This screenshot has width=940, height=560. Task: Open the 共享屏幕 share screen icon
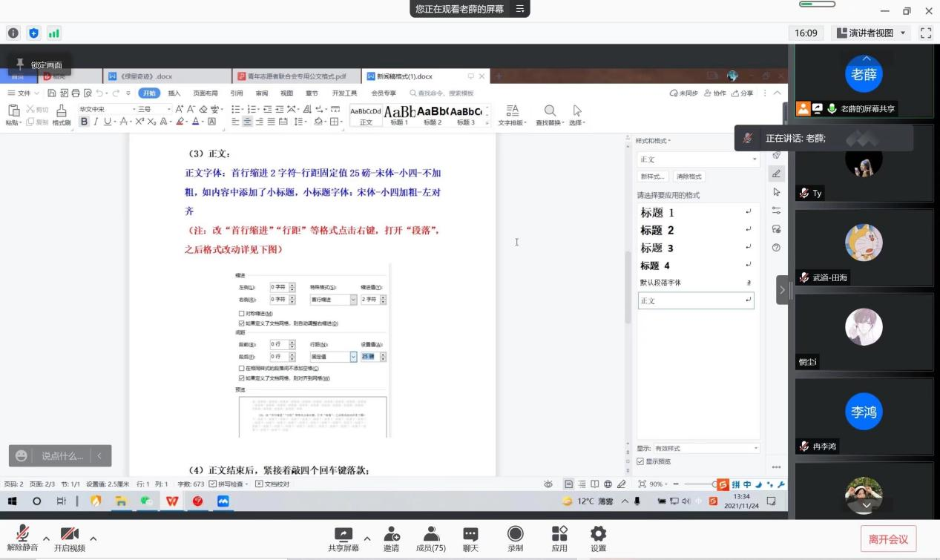343,534
